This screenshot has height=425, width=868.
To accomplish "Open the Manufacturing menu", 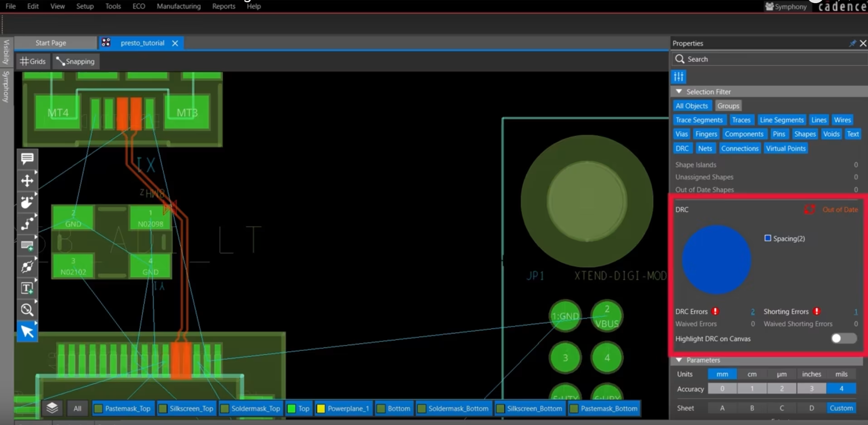I will pos(178,6).
